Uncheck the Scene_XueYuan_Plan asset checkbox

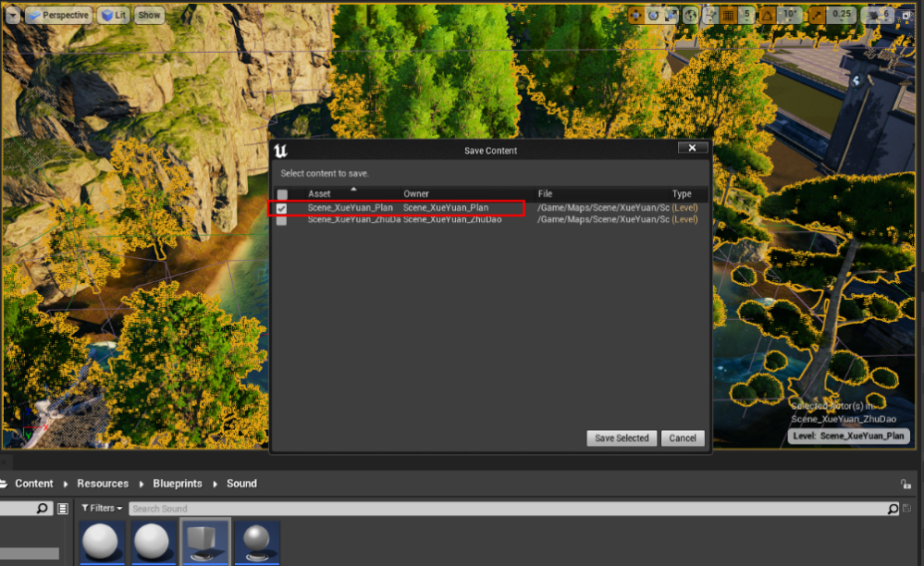point(282,208)
